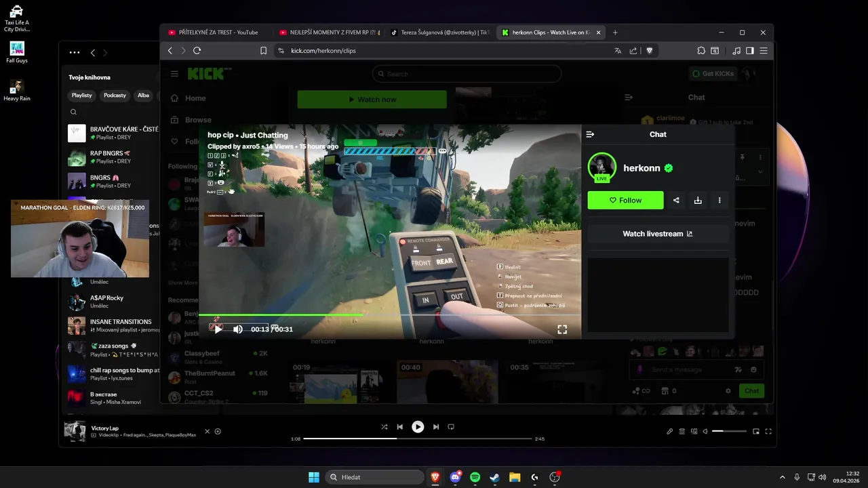Play the hop cip clip
This screenshot has height=488, width=868.
(218, 329)
